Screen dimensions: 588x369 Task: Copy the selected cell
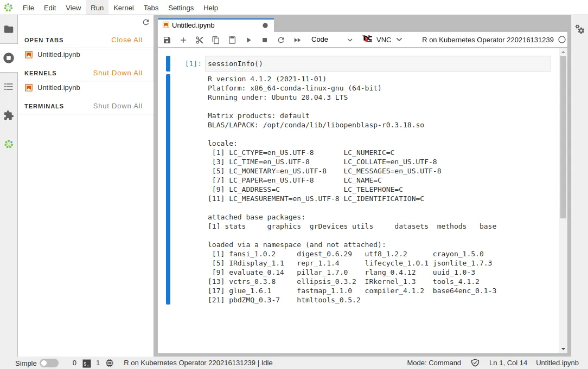(216, 40)
